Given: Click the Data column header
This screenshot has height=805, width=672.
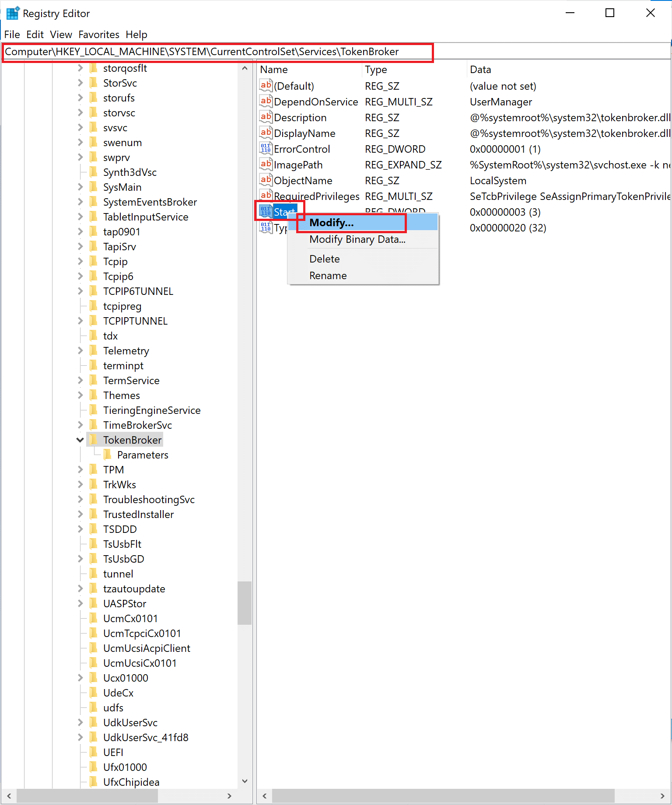Looking at the screenshot, I should [569, 70].
